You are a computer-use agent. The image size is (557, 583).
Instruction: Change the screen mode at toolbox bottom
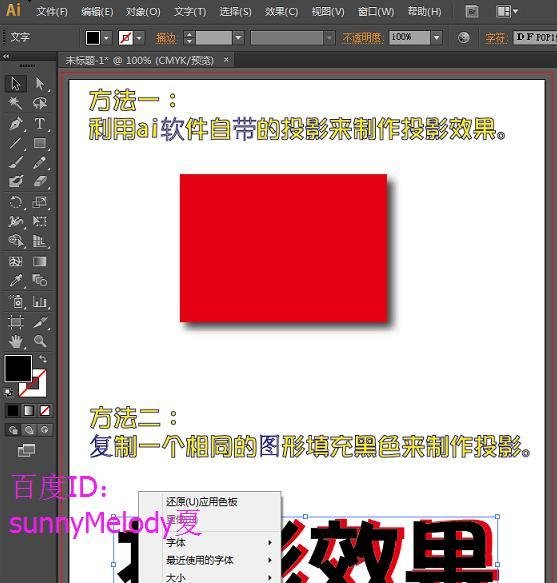point(26,450)
